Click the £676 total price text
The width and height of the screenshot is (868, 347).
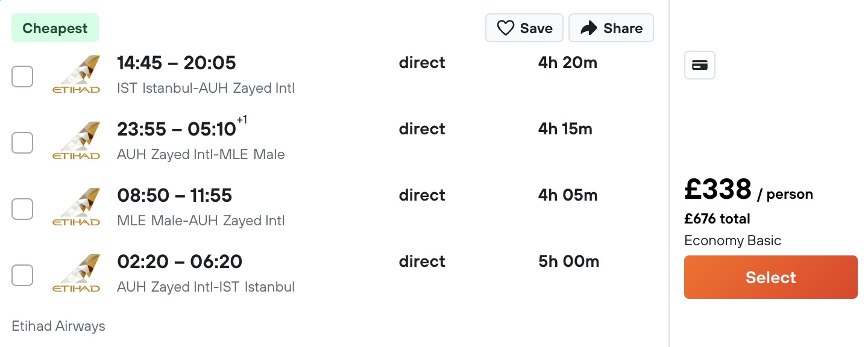point(717,219)
